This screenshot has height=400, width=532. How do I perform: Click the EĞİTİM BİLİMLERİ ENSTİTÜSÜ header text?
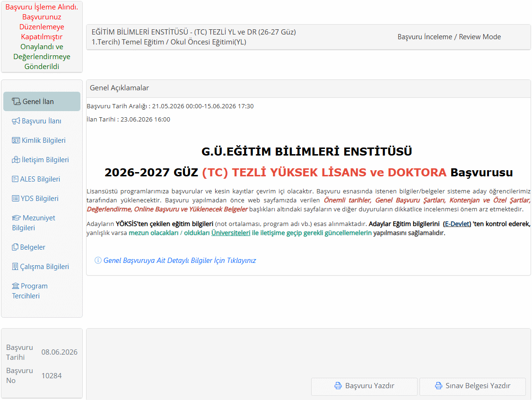[194, 32]
